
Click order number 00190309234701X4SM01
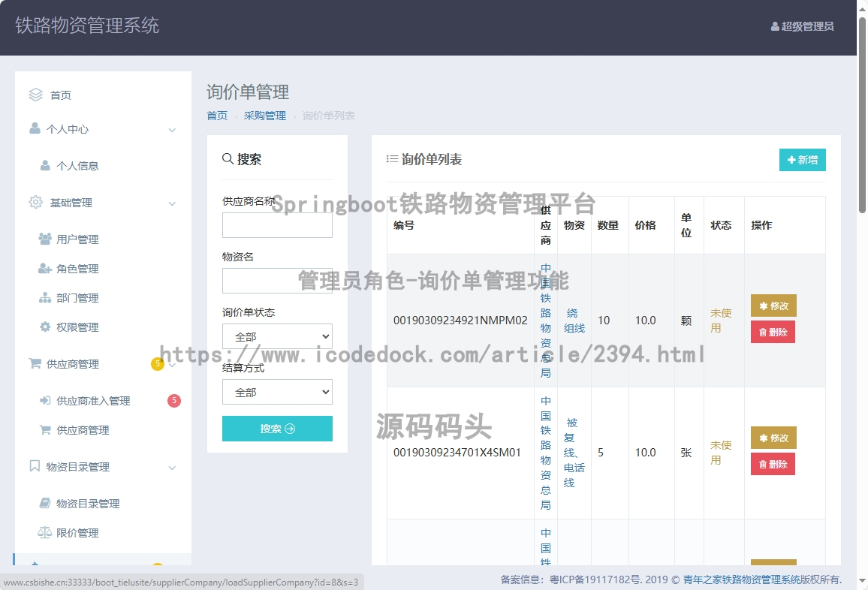pos(457,453)
